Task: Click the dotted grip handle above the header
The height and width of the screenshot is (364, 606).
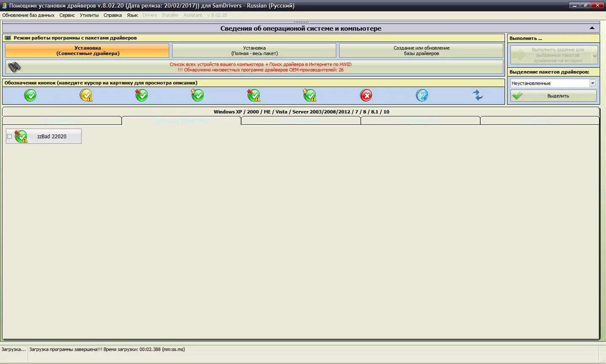Action: 301,22
